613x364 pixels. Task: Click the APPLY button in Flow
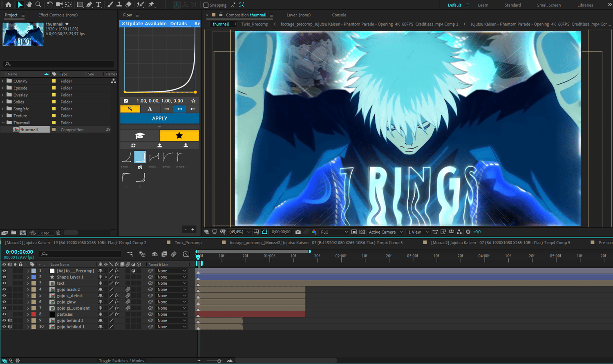point(159,118)
